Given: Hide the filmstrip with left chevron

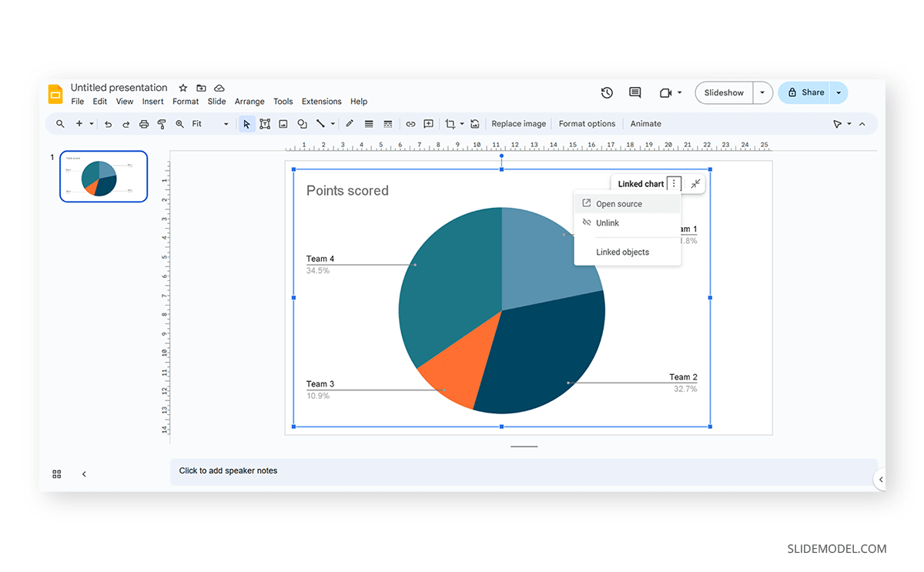Looking at the screenshot, I should coord(84,474).
